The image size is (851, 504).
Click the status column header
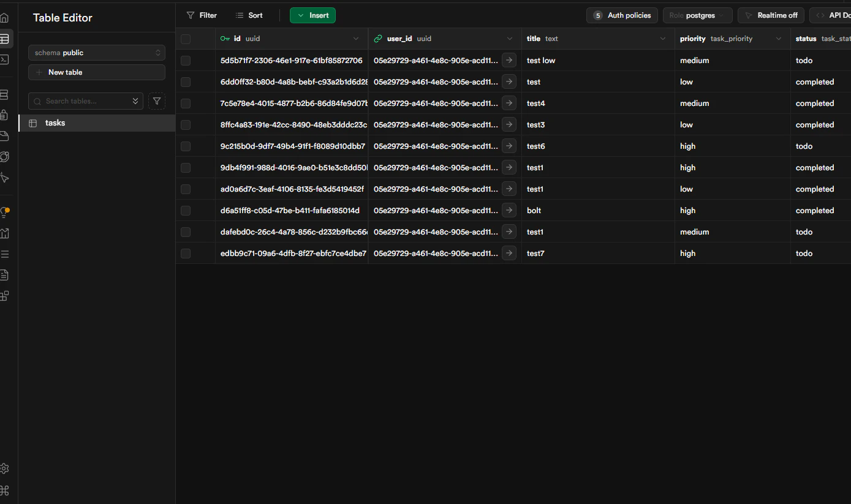point(821,39)
